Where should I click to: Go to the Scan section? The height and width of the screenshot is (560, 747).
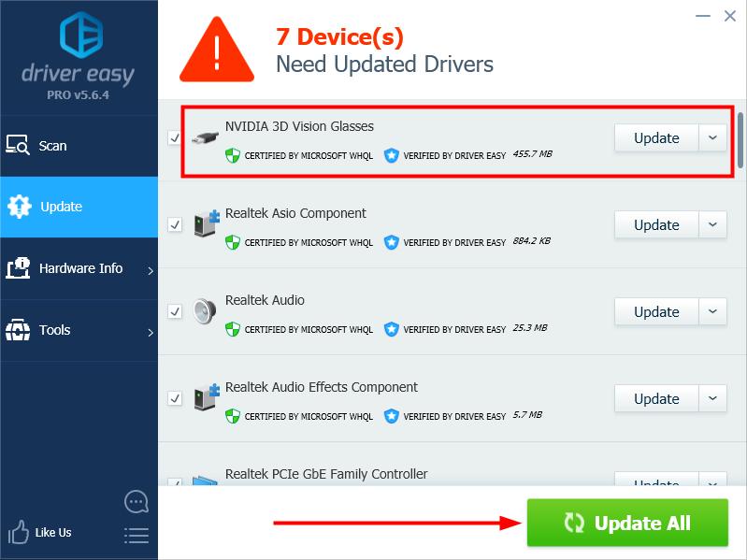tap(79, 146)
